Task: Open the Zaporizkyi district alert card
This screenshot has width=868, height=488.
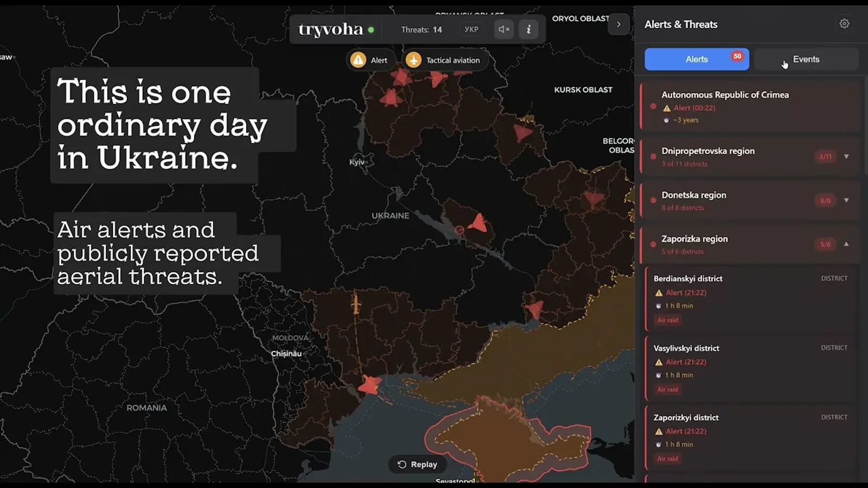Action: (x=750, y=438)
